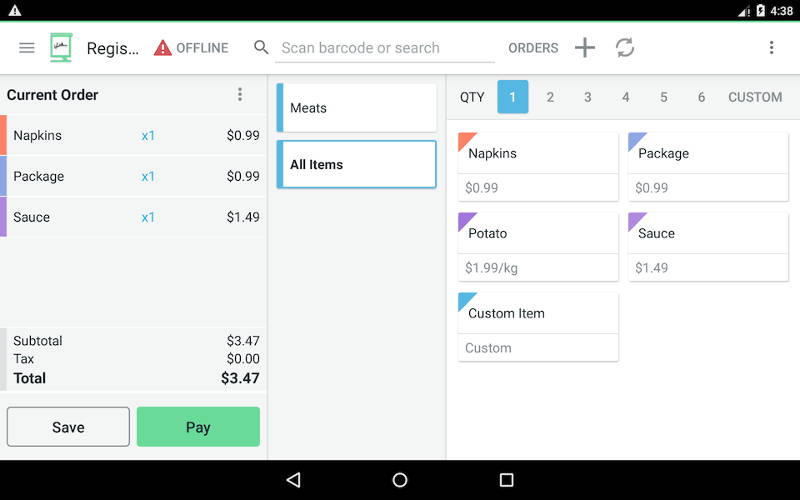Image resolution: width=800 pixels, height=500 pixels.
Task: Select Package line in Current Order
Action: pyautogui.click(x=133, y=176)
